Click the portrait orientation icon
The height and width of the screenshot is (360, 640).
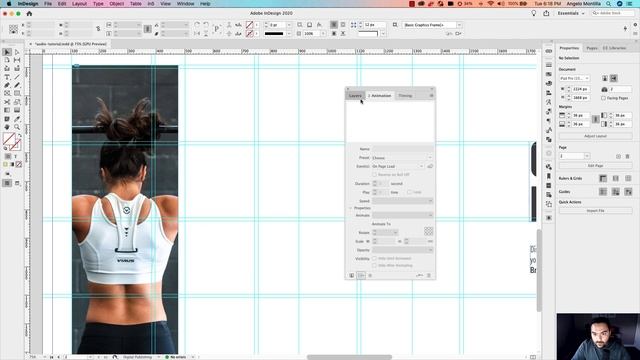click(605, 78)
